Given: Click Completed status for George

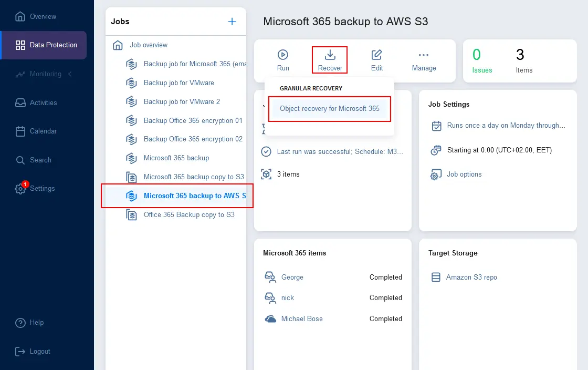Looking at the screenshot, I should pos(385,277).
